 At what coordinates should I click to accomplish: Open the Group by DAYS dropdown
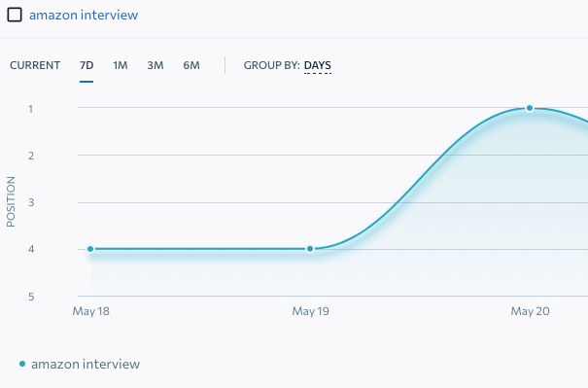(x=317, y=65)
